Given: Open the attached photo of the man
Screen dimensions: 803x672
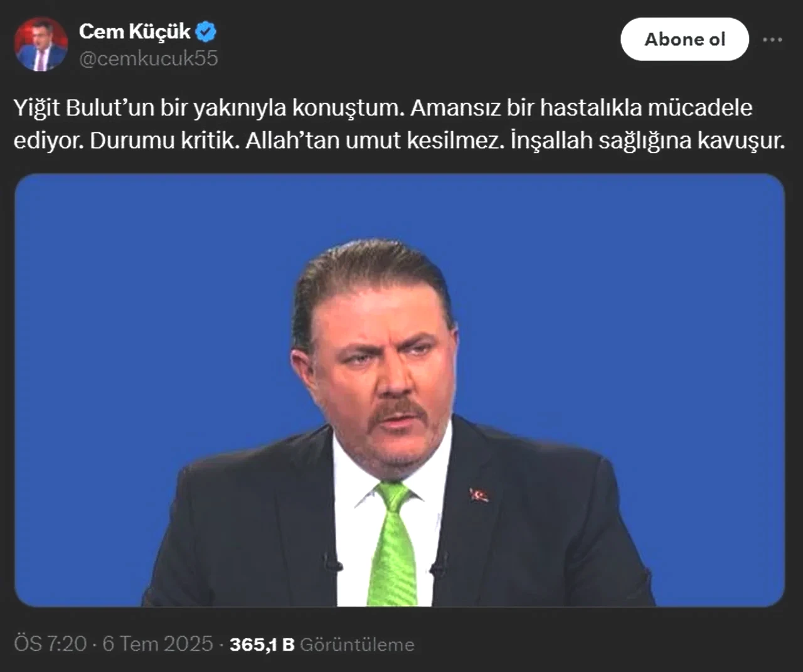Looking at the screenshot, I should click(x=400, y=390).
